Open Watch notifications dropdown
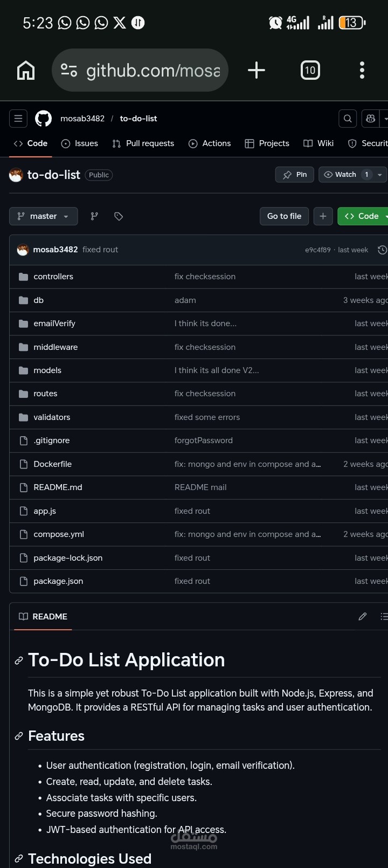388x868 pixels. point(353,175)
